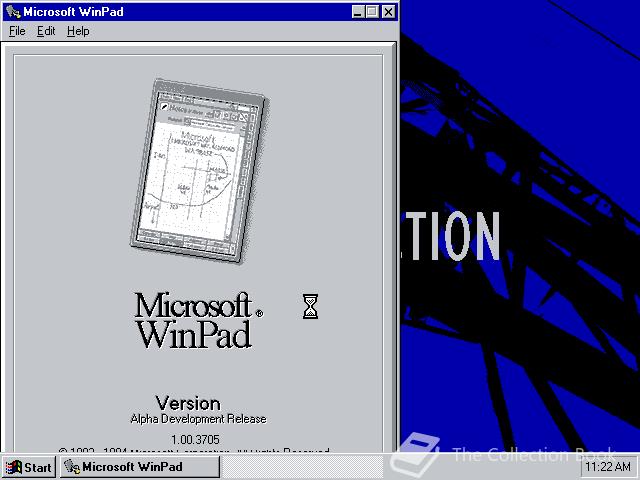
Task: Click the 'Alpha Development Release' text
Action: pos(198,419)
